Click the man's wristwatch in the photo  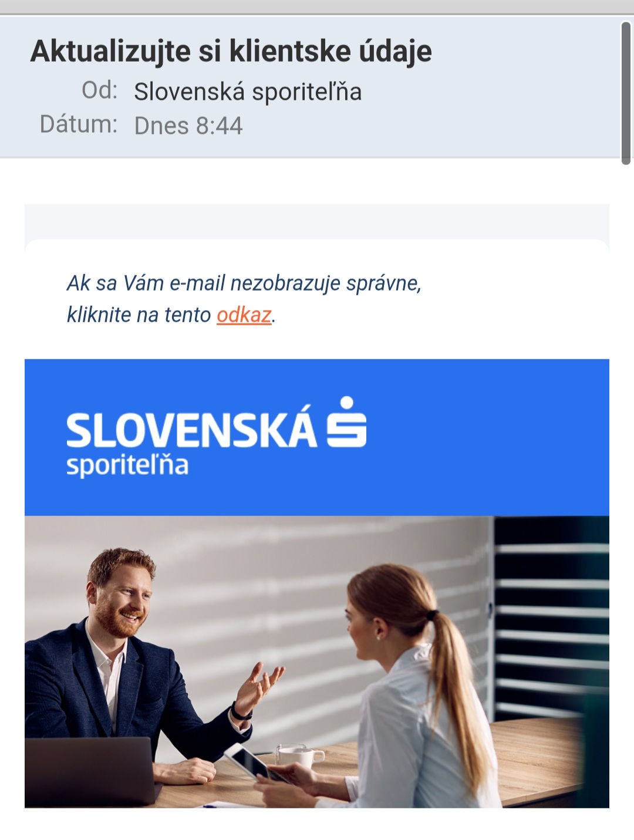pos(241,713)
